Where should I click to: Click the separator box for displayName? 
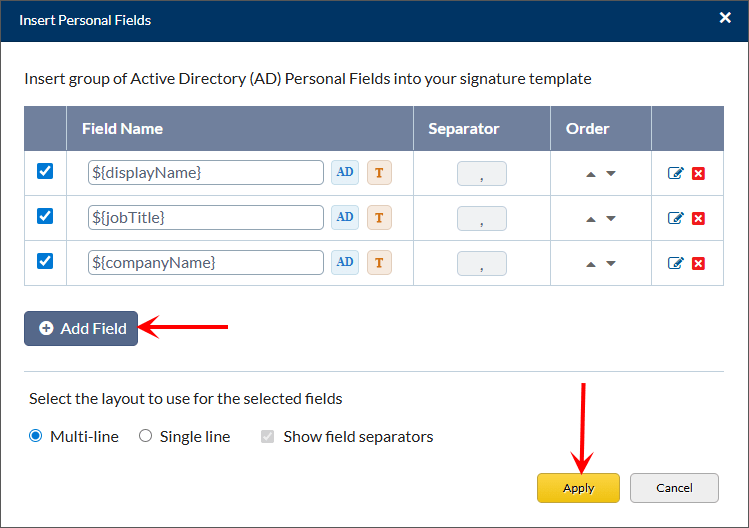[481, 173]
